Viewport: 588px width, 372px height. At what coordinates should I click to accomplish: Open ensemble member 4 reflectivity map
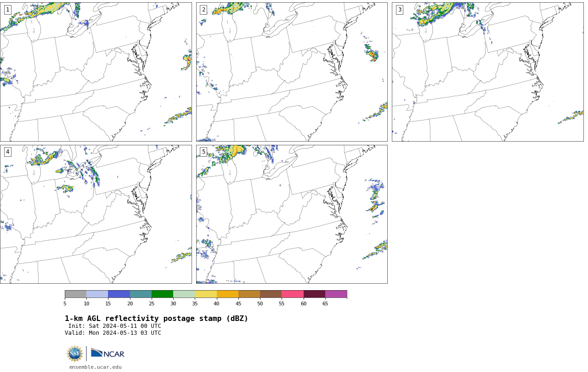point(96,214)
